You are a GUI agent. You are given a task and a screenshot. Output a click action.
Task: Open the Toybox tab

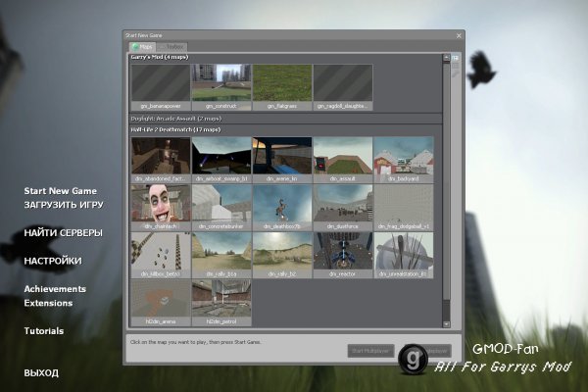pos(171,47)
